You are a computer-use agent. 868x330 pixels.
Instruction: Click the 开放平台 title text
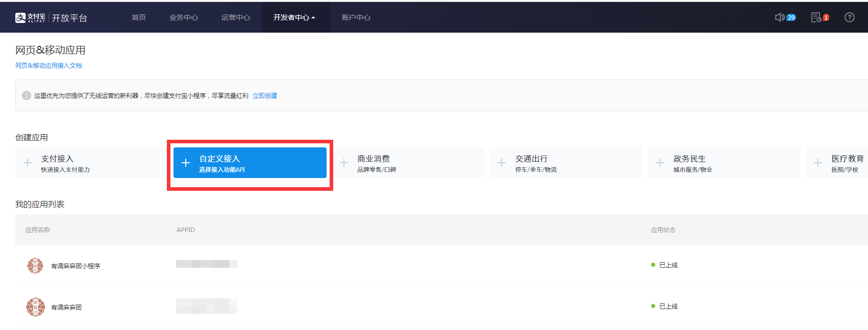click(x=69, y=18)
